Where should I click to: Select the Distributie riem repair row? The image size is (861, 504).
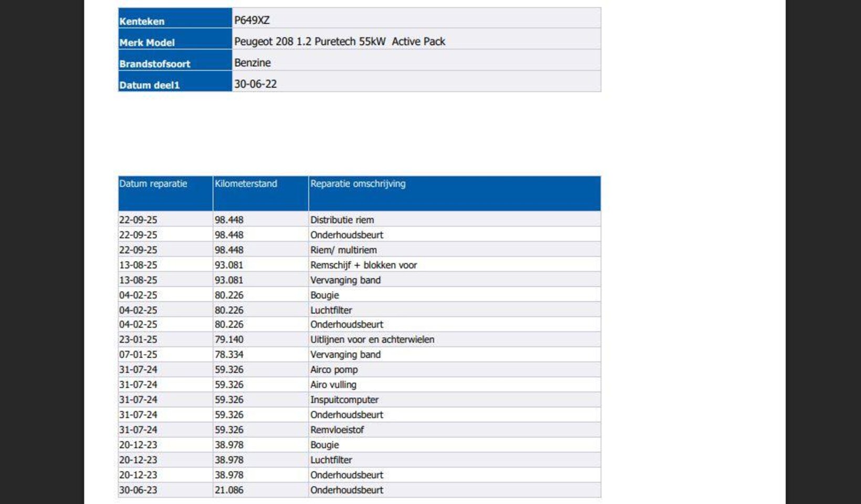[x=360, y=219]
